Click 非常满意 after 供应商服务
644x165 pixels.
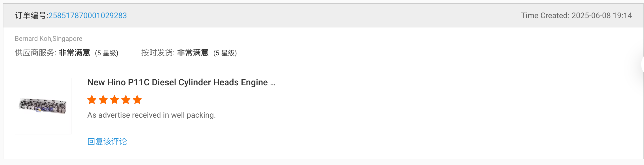(74, 53)
